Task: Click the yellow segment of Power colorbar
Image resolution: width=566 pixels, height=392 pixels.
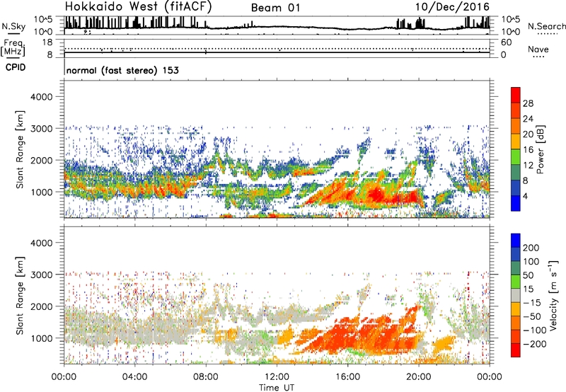Action: coord(516,141)
